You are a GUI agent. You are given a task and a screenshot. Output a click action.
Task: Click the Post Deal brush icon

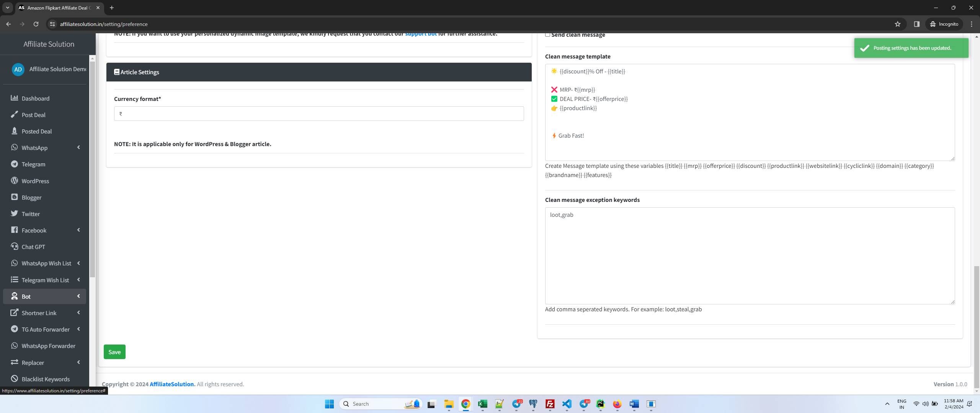(14, 114)
